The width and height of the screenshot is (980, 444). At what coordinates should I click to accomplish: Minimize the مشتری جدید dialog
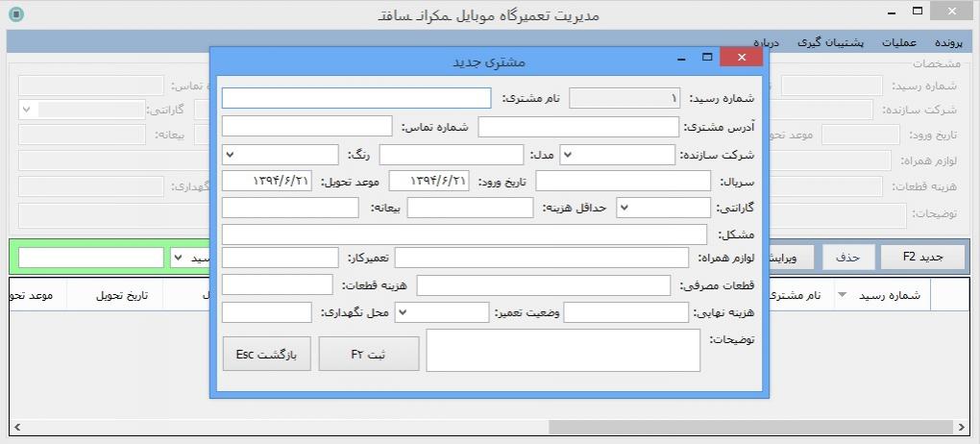coord(682,59)
